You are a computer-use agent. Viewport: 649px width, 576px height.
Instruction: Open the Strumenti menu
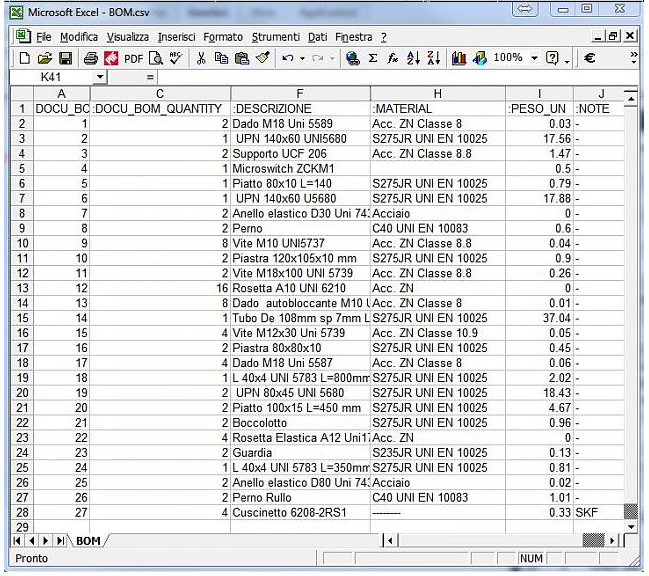pos(276,37)
